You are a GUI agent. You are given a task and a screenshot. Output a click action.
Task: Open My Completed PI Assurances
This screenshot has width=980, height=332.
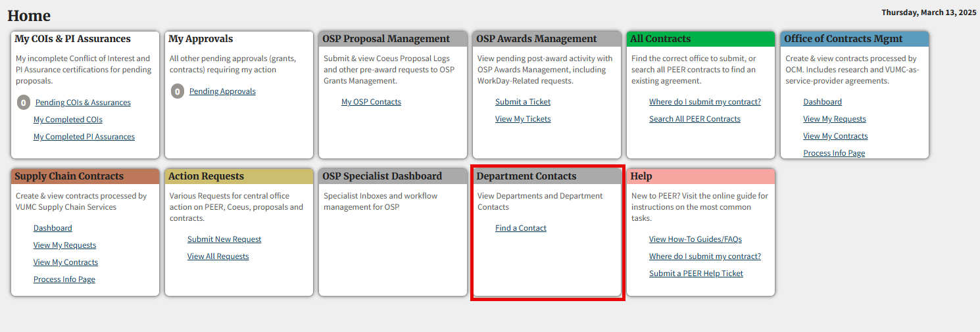[84, 137]
